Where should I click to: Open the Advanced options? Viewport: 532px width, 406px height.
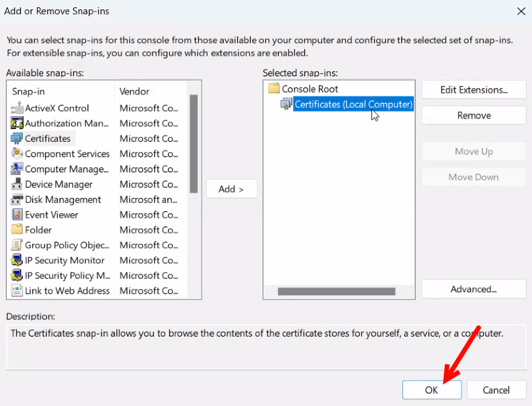tap(474, 289)
